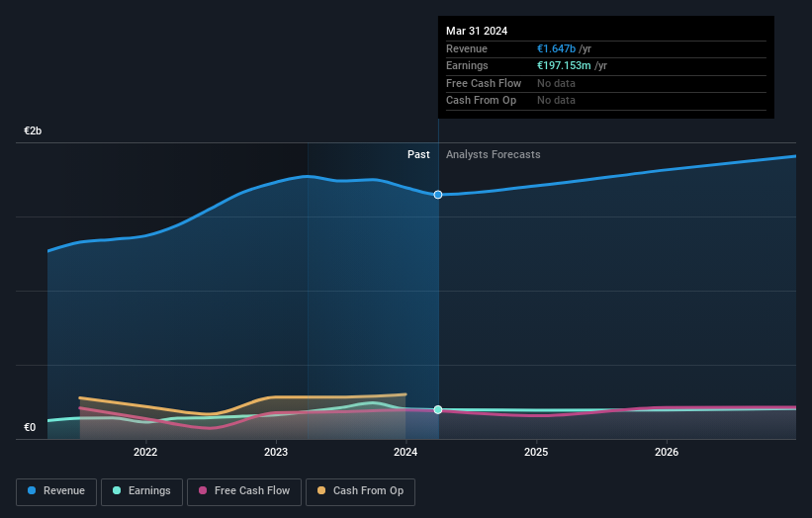This screenshot has height=518, width=812.
Task: Click the teal Earnings legend dot
Action: pyautogui.click(x=117, y=490)
